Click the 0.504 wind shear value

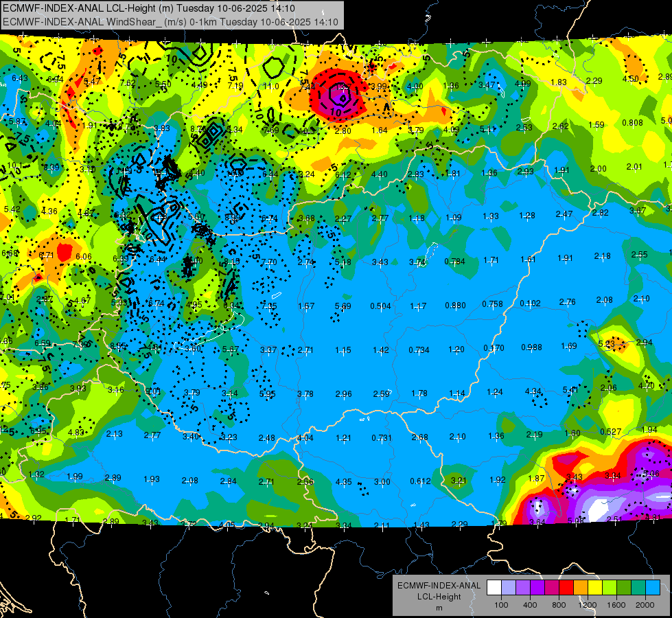click(x=380, y=306)
